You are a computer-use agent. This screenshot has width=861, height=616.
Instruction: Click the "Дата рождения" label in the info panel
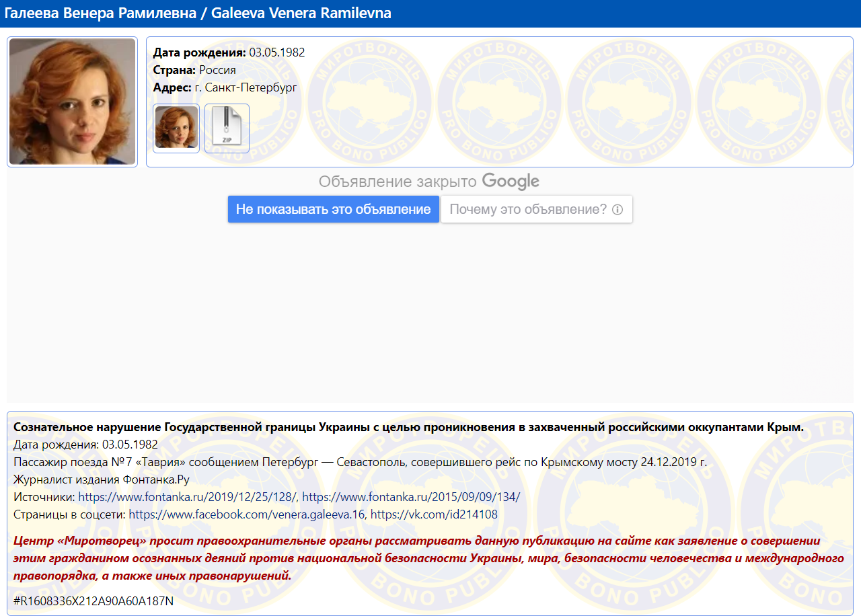(199, 52)
